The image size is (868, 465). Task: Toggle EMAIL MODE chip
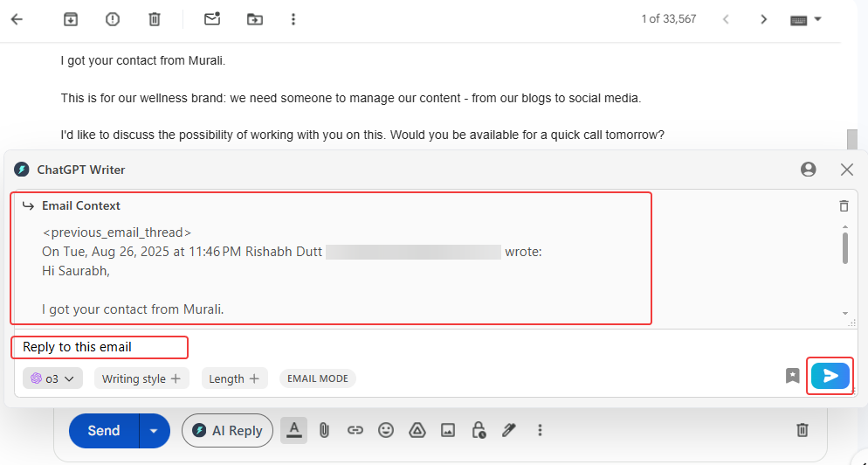[x=318, y=378]
